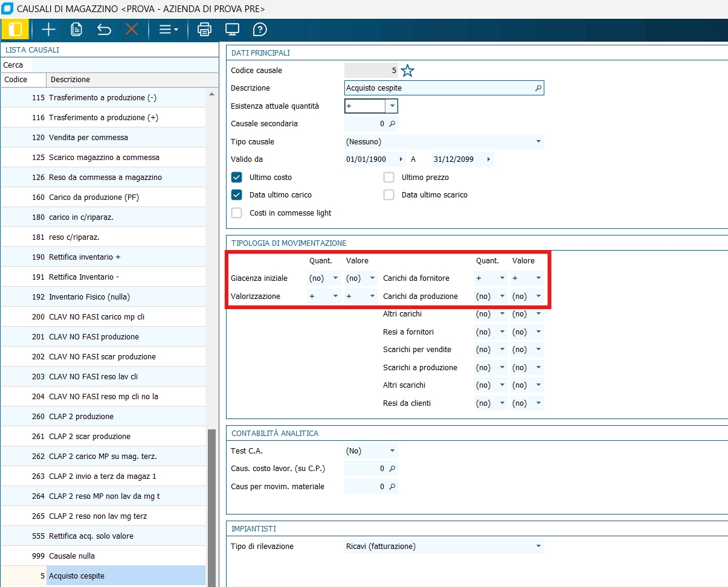Screen dimensions: 728x587
Task: Click the duplicate record icon in toolbar
Action: (76, 30)
